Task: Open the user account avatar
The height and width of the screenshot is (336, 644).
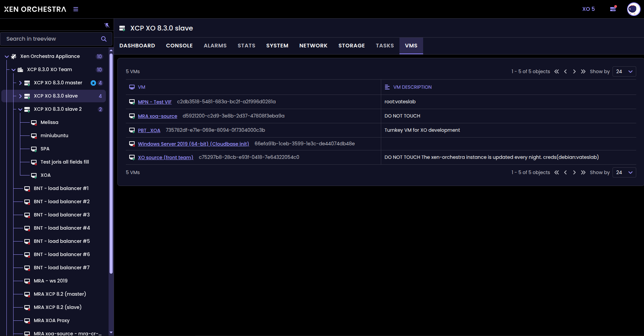Action: [x=633, y=9]
